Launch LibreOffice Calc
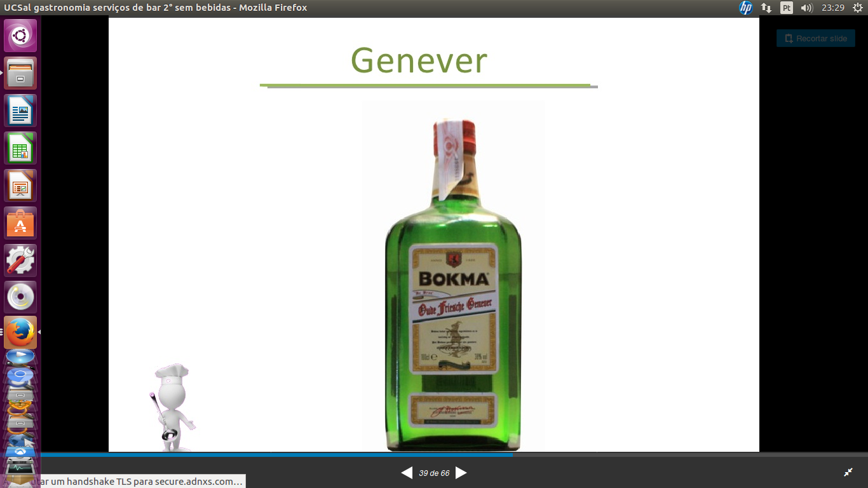The image size is (868, 488). pyautogui.click(x=20, y=148)
